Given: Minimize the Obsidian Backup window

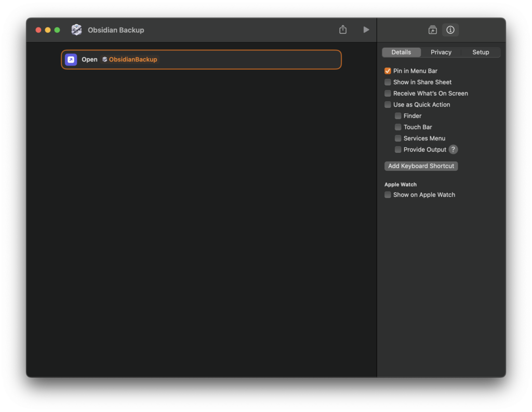Looking at the screenshot, I should [48, 30].
